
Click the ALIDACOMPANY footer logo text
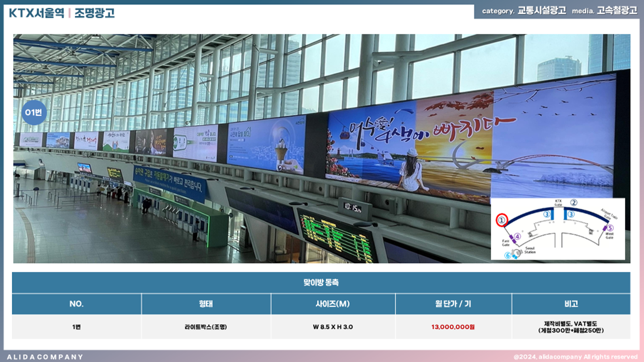[45, 357]
